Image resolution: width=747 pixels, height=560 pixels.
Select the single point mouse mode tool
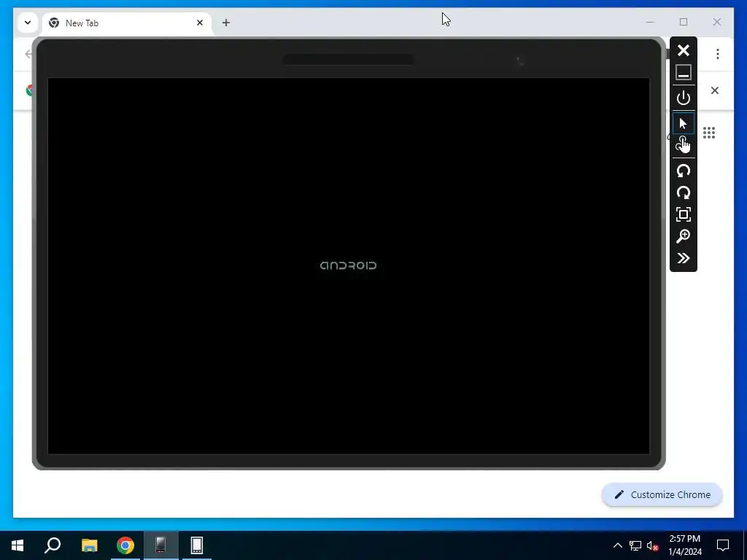coord(683,124)
